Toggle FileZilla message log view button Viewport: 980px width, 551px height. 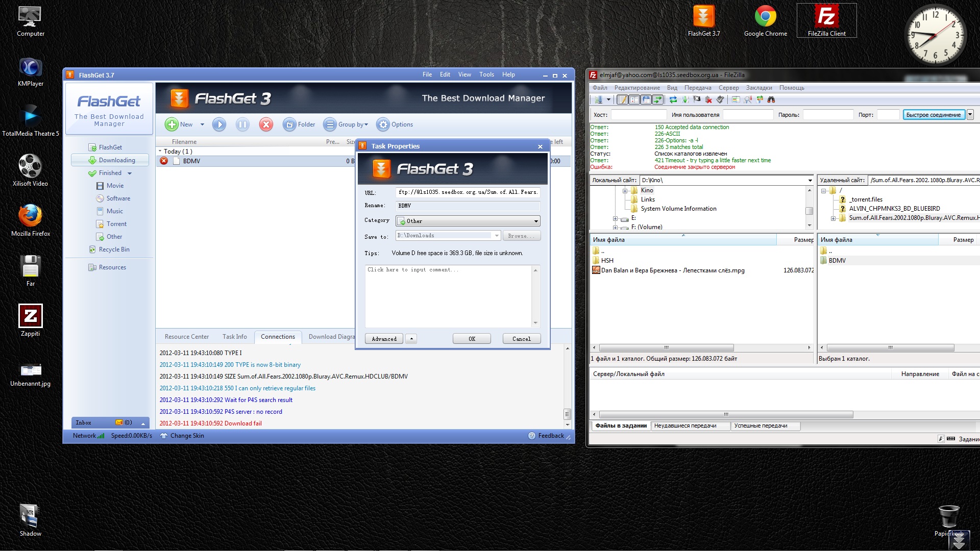pyautogui.click(x=622, y=99)
